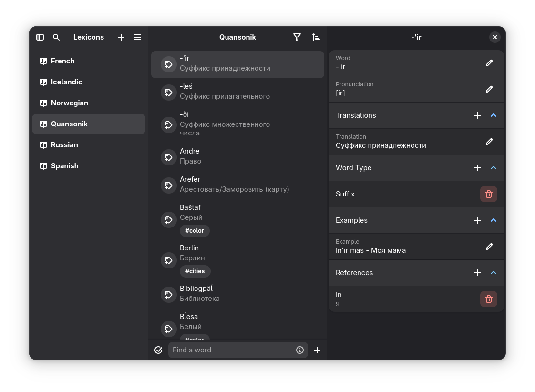Open search in the Lexicons sidebar
This screenshot has height=392, width=535.
click(x=56, y=37)
